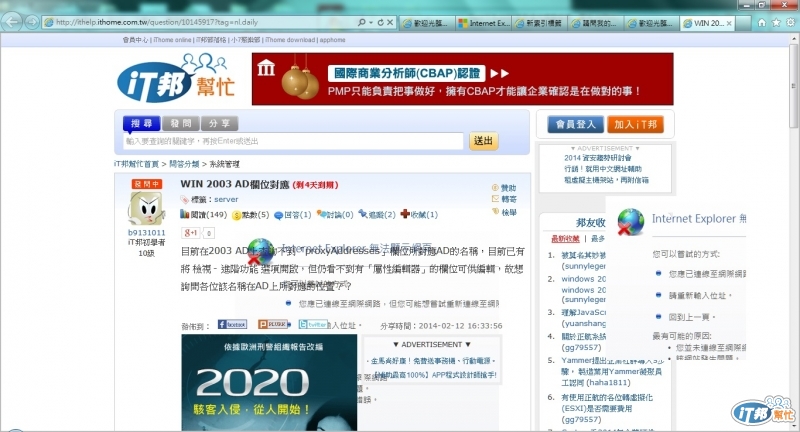Viewport: 800px width, 432px height.
Task: Share the post via the Plurk icon
Action: click(x=273, y=324)
